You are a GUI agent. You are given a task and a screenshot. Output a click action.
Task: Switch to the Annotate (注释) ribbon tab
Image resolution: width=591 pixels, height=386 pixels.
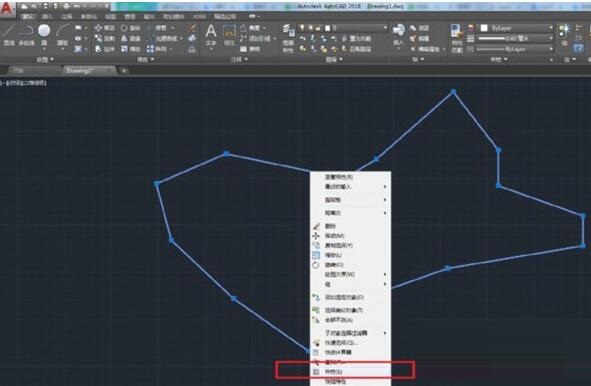tap(66, 17)
